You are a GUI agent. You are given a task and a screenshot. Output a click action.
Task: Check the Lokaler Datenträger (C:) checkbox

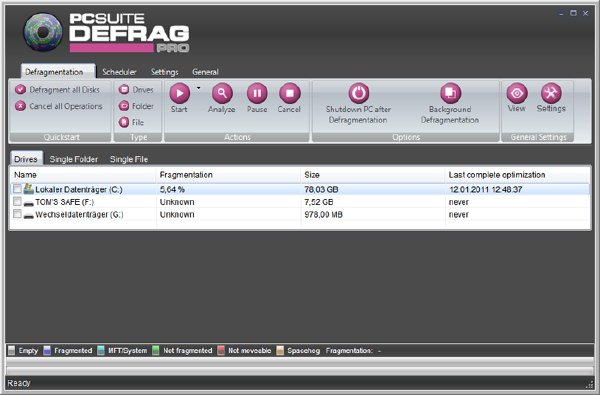coord(17,189)
